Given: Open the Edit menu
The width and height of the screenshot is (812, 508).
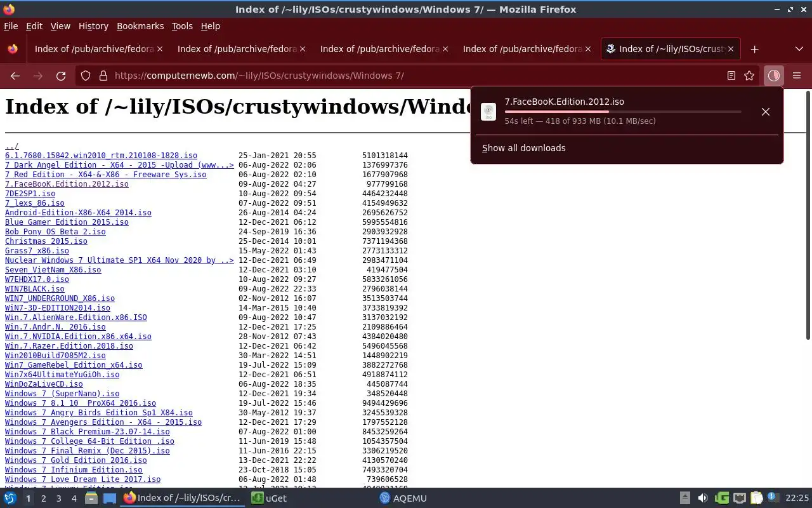Looking at the screenshot, I should point(34,26).
